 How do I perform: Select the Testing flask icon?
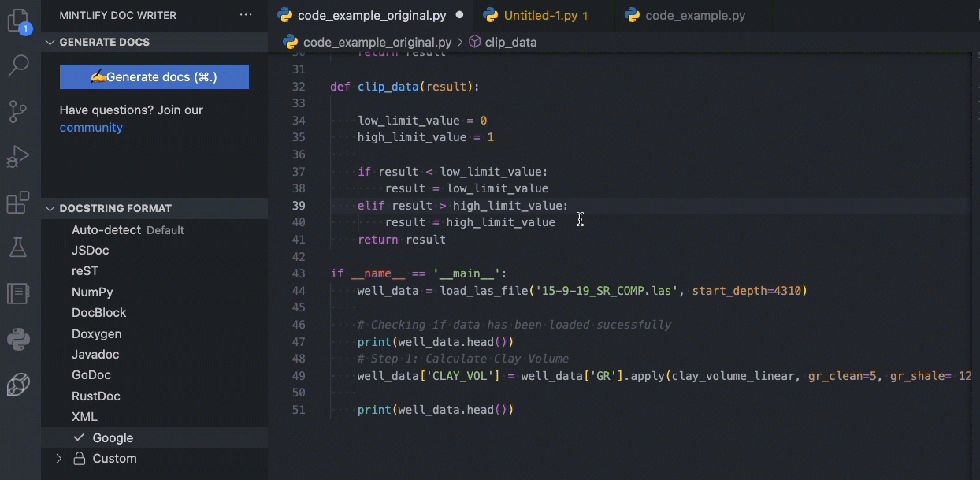point(18,247)
